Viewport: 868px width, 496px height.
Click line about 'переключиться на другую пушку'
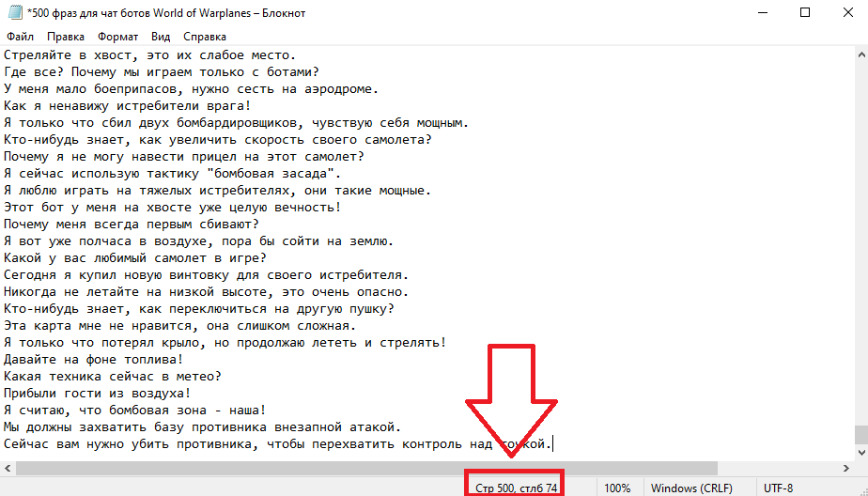(199, 308)
